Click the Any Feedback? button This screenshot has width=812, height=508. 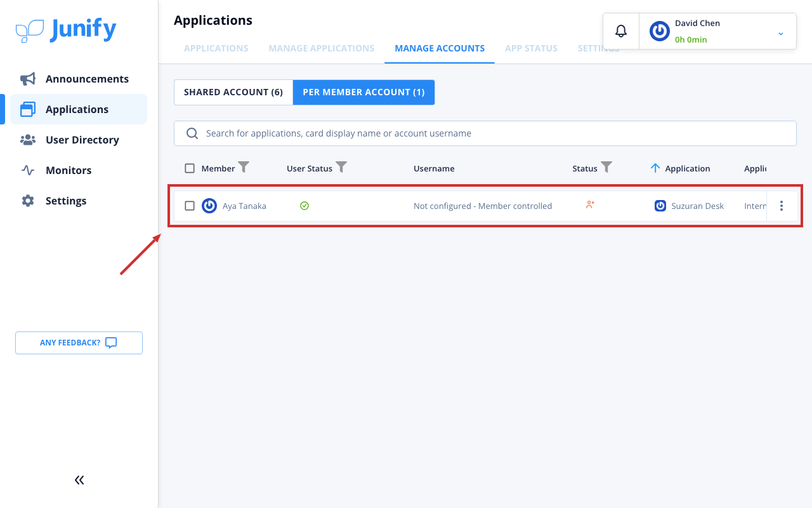click(79, 343)
